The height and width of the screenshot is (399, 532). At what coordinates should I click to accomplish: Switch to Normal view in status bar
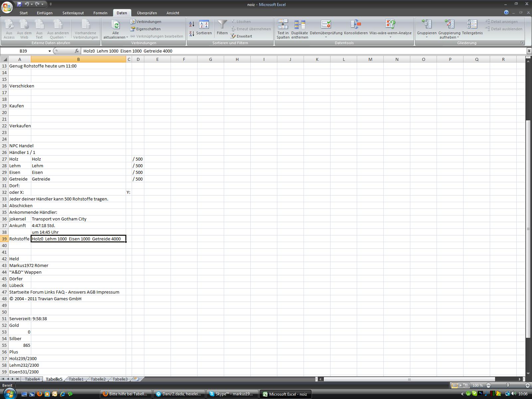pyautogui.click(x=454, y=385)
